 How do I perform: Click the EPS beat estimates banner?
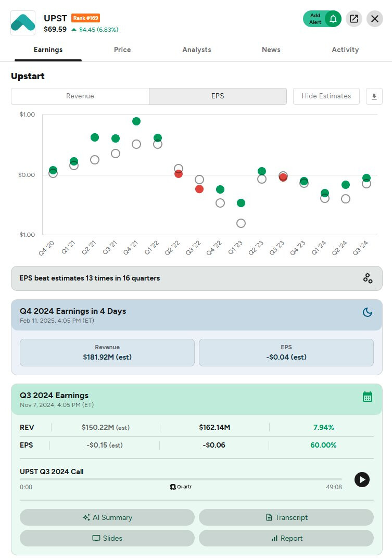197,278
